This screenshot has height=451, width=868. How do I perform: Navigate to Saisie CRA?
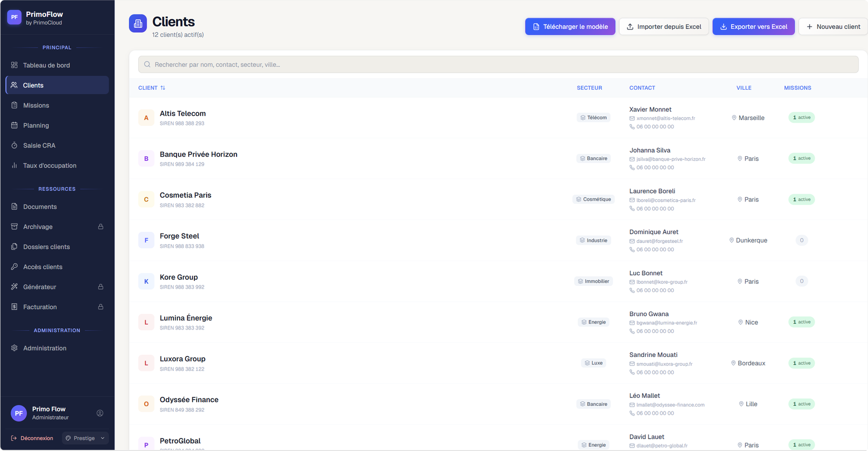click(x=57, y=145)
